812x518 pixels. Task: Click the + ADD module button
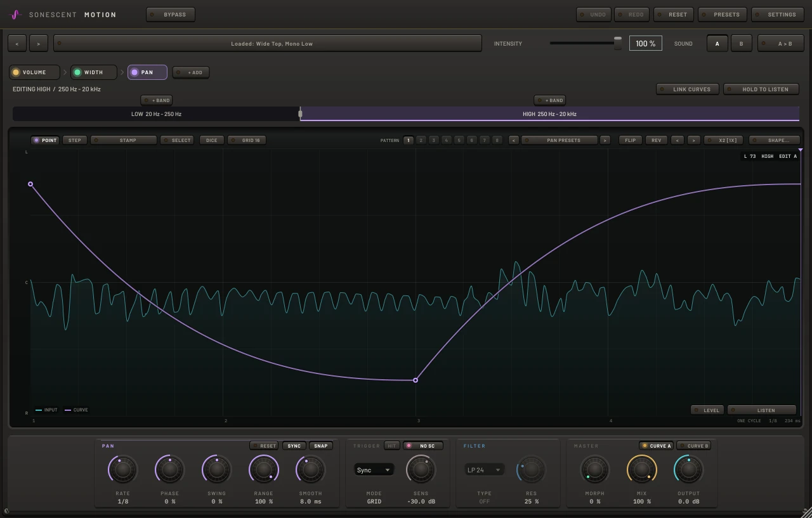191,72
